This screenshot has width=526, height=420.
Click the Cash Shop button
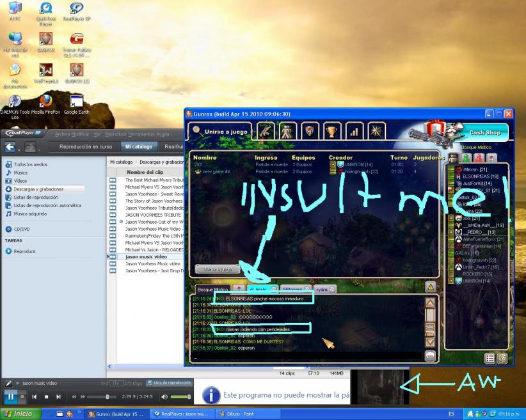485,132
